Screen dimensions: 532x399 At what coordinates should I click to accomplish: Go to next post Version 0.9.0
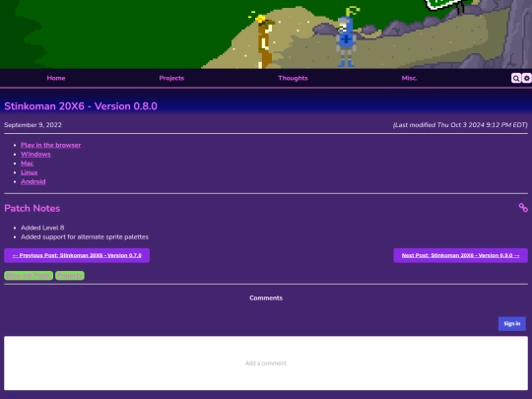pyautogui.click(x=460, y=255)
